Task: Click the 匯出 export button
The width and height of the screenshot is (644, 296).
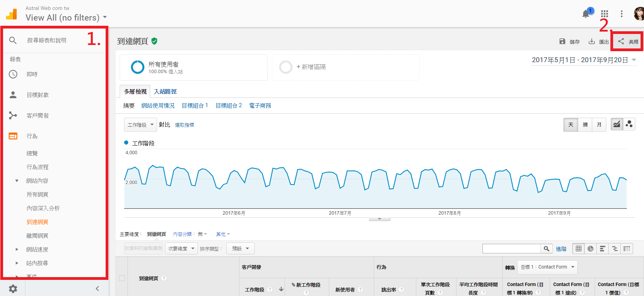Action: 598,42
